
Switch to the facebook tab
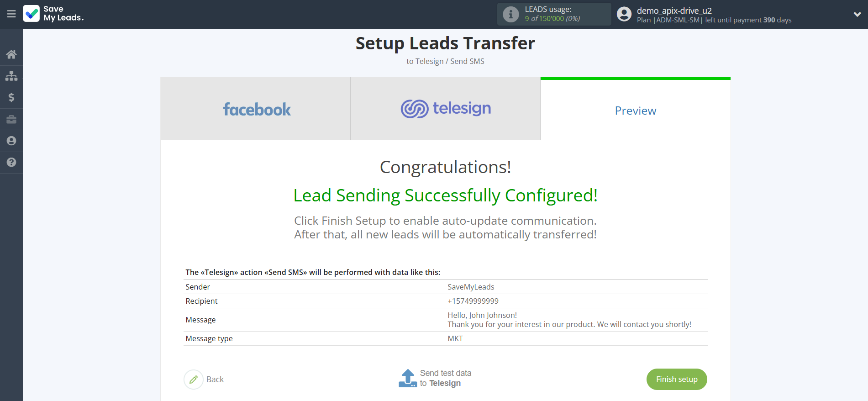(x=256, y=109)
